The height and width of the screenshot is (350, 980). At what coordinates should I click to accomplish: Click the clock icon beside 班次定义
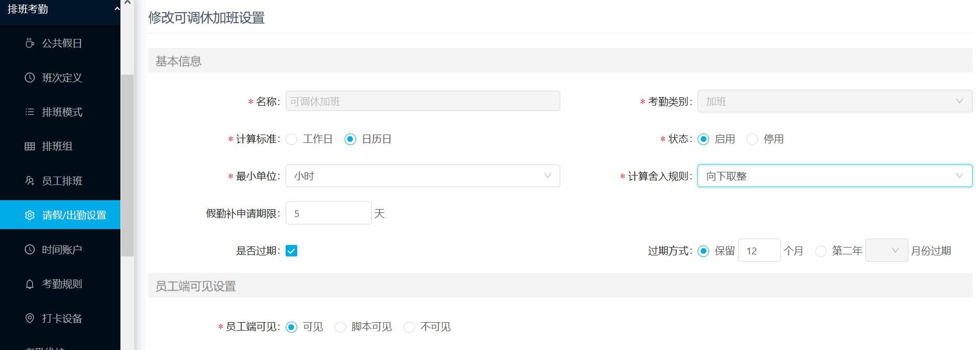(30, 78)
